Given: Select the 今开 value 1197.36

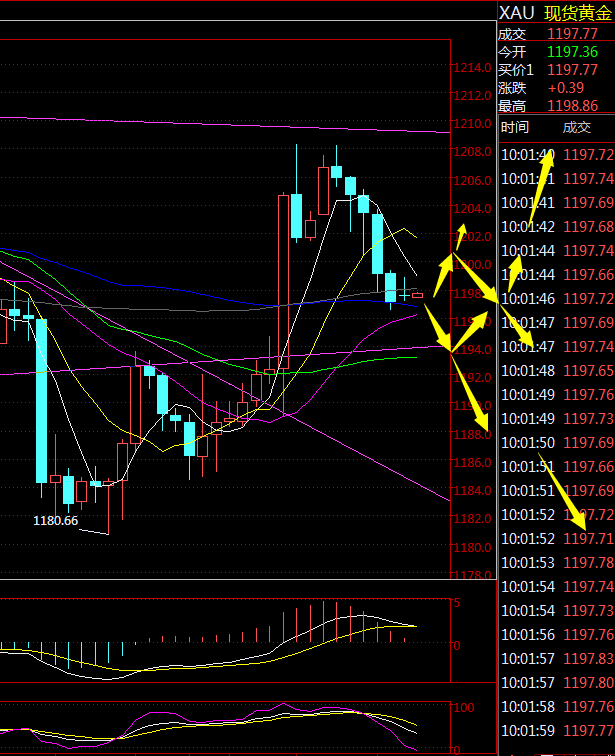Looking at the screenshot, I should click(x=573, y=52).
